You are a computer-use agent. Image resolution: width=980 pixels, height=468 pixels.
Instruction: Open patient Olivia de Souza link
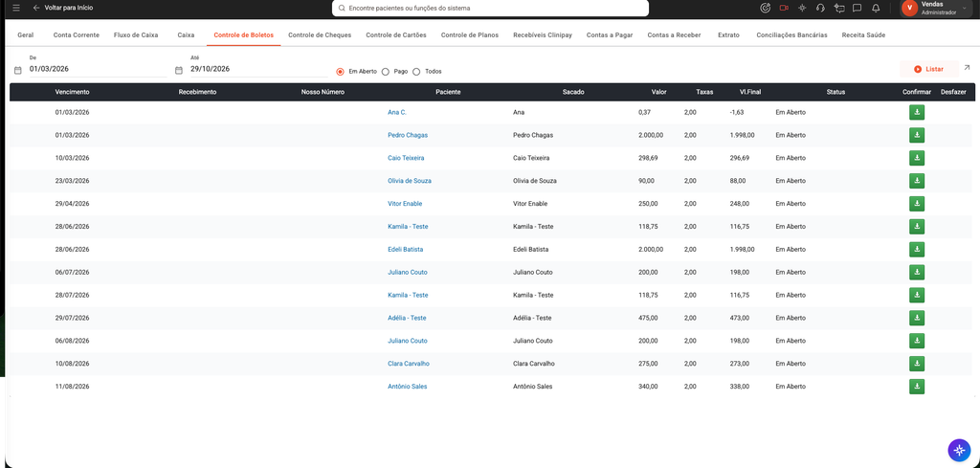point(410,181)
